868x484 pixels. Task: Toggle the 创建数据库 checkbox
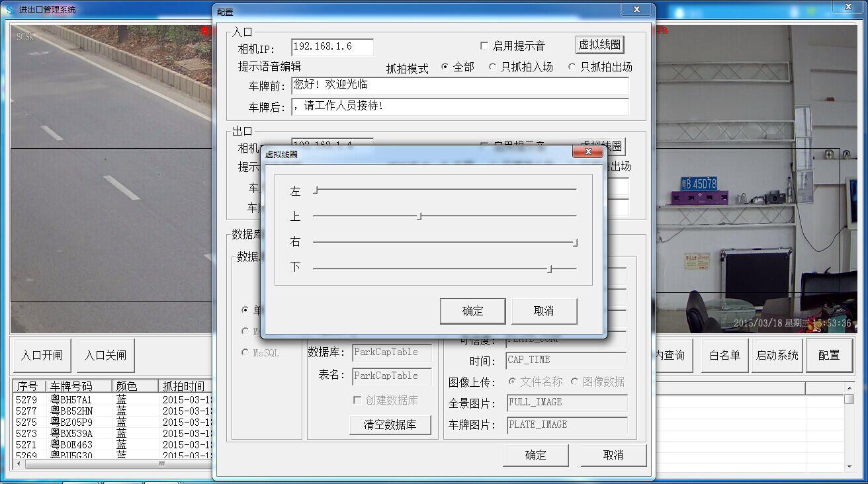357,400
